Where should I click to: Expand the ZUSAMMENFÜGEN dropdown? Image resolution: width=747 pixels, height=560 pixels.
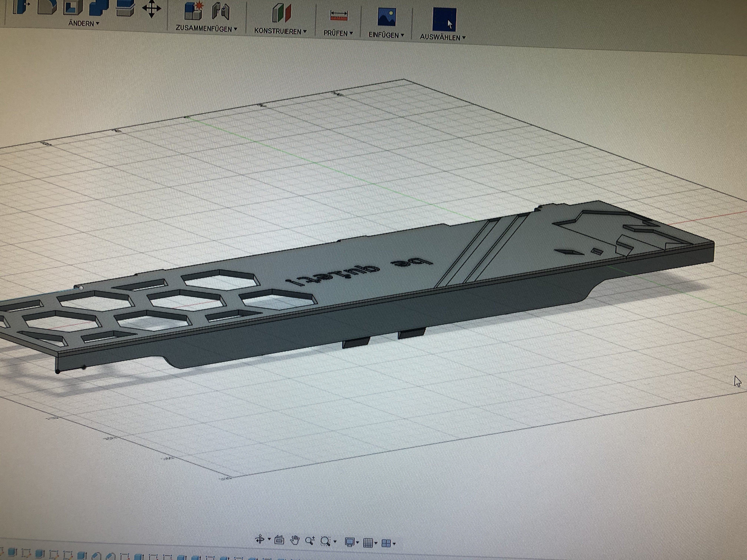(206, 29)
